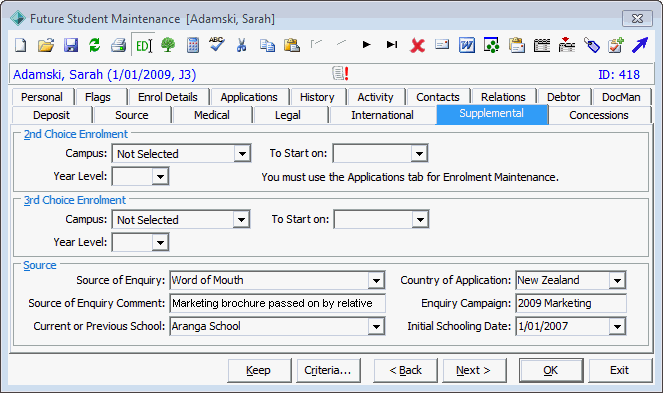Open 3rd Choice Campus dropdown

tap(241, 220)
